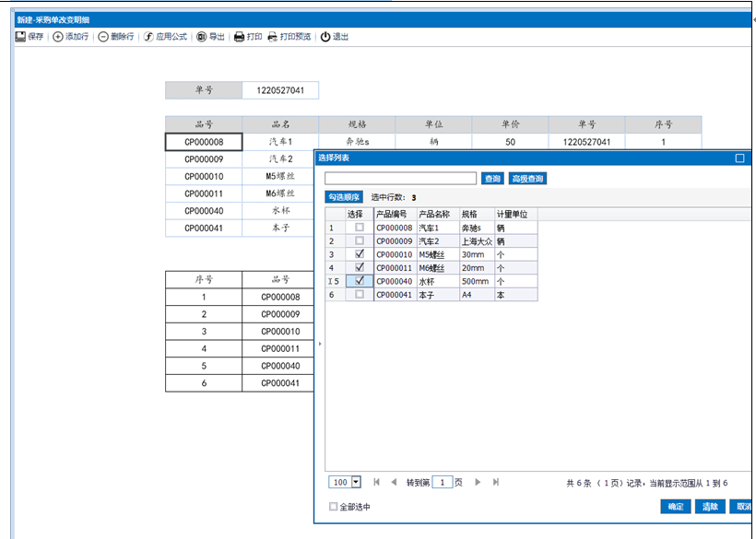The height and width of the screenshot is (539, 756).
Task: Click the 保存 save icon
Action: (20, 37)
